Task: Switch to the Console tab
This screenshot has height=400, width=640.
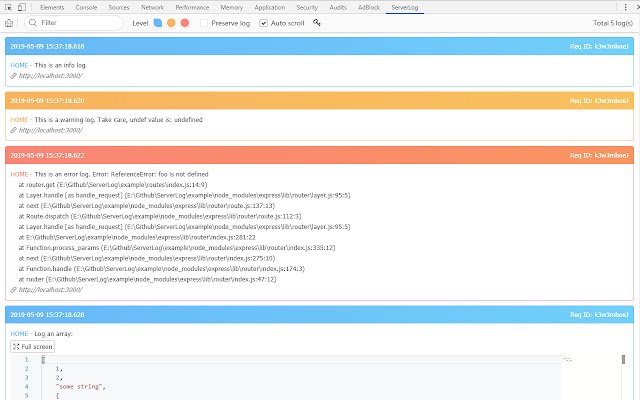Action: click(87, 7)
